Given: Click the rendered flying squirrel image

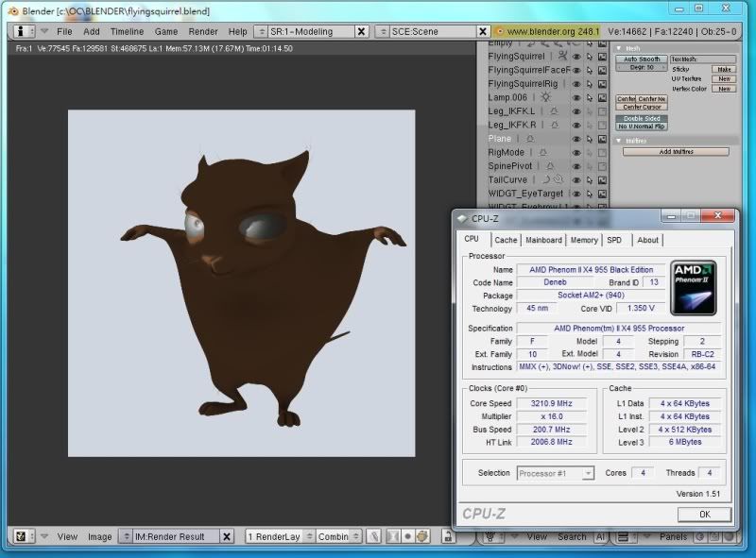Looking at the screenshot, I should pyautogui.click(x=242, y=283).
